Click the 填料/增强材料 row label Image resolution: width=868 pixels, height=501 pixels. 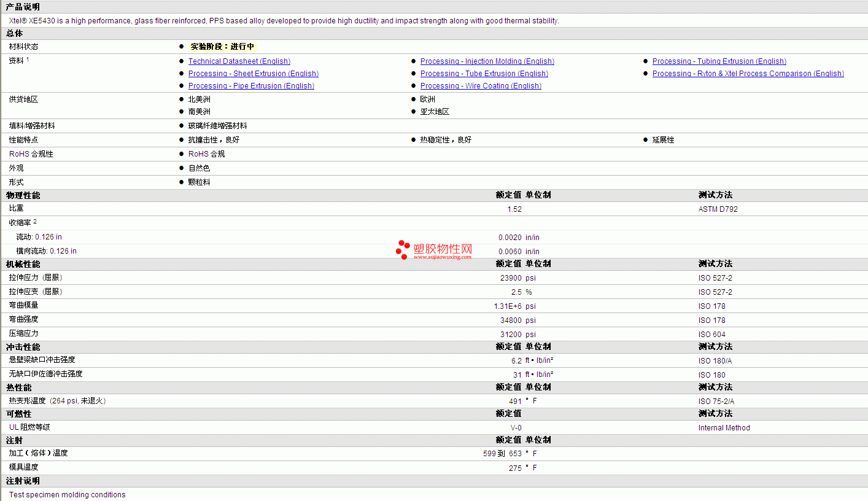coord(32,126)
